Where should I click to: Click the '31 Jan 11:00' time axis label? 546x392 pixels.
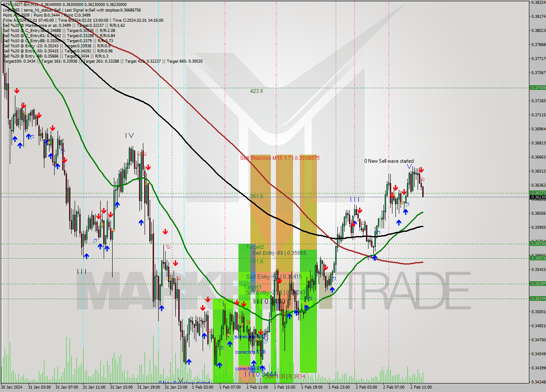pos(93,387)
